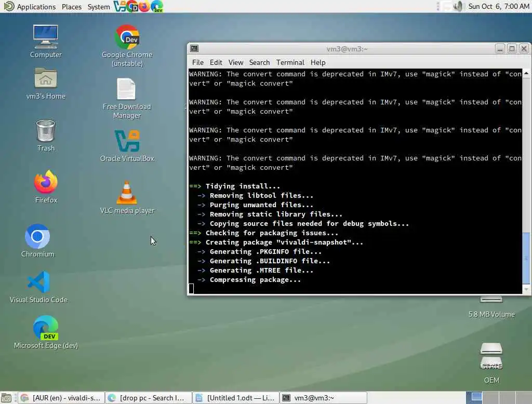Switch to vm3@vm3:~ taskbar window
Image resolution: width=532 pixels, height=404 pixels.
(323, 398)
